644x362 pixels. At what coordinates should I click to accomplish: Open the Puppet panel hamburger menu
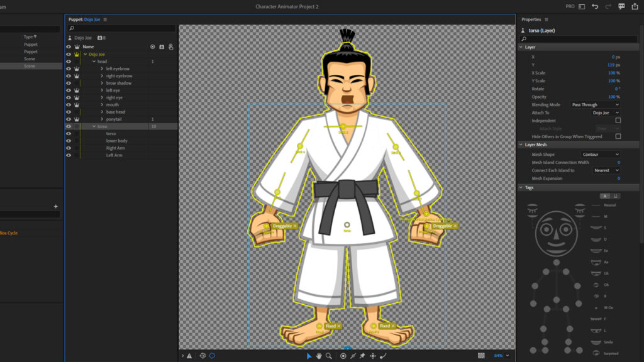coord(105,19)
